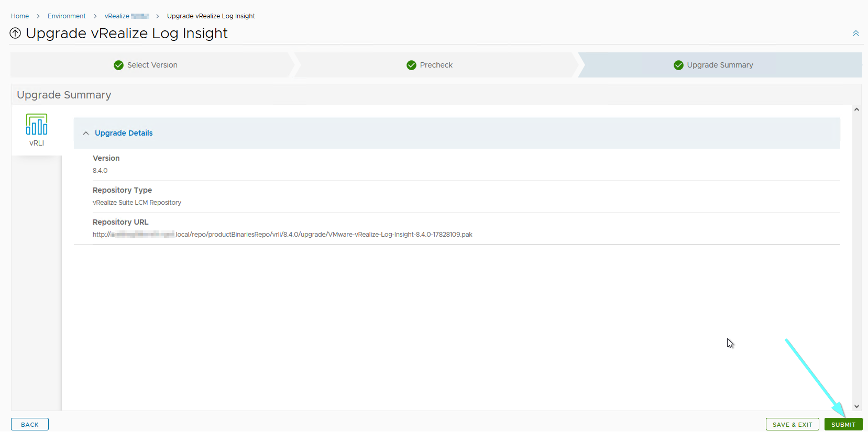Click the Repository Type label
The height and width of the screenshot is (432, 868).
click(x=122, y=190)
